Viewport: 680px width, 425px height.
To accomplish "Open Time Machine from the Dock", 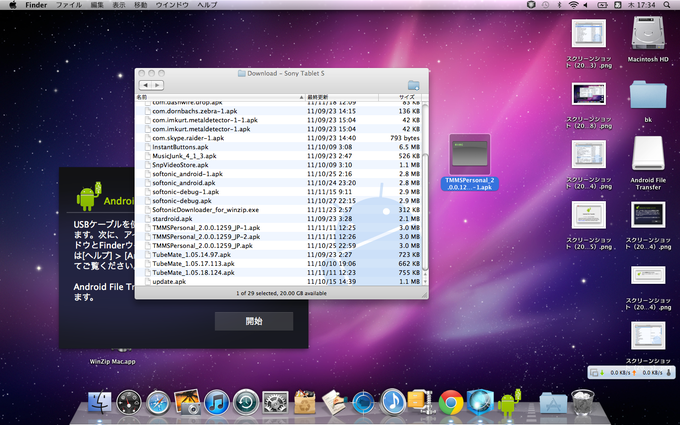I will click(x=246, y=402).
